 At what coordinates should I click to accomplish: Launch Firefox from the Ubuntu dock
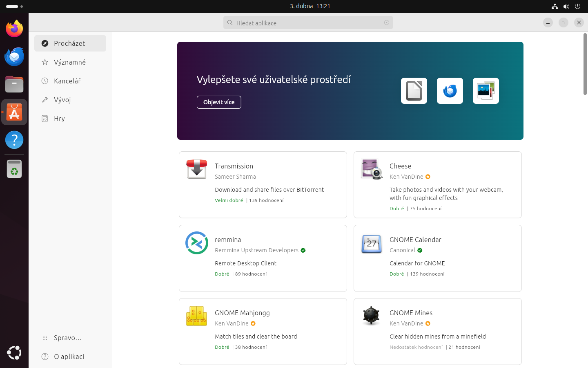tap(14, 29)
